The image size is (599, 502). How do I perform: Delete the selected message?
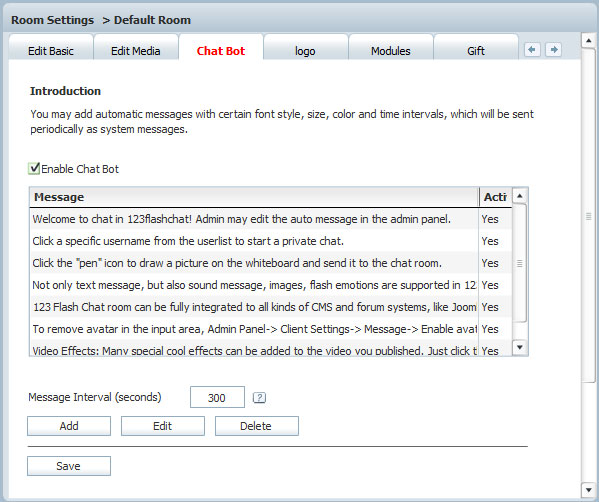[257, 426]
